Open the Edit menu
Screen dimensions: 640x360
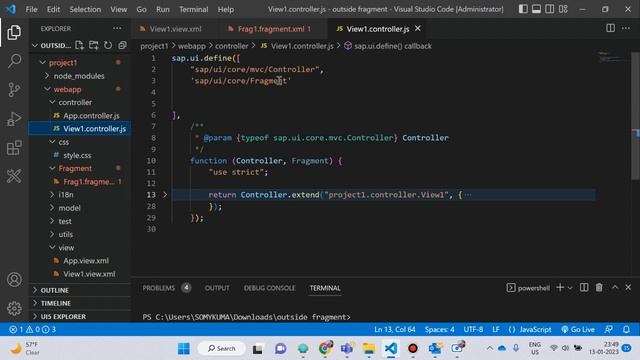[x=53, y=9]
